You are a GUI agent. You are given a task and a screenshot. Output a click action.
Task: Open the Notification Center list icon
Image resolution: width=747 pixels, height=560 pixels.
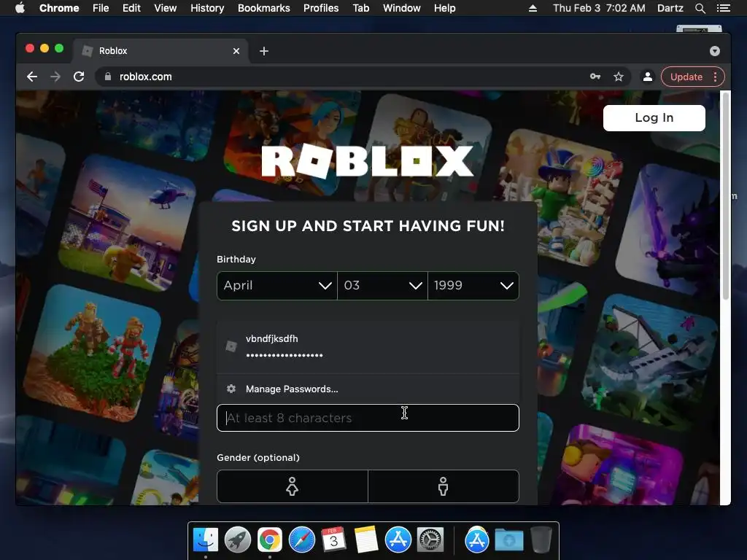(x=723, y=8)
